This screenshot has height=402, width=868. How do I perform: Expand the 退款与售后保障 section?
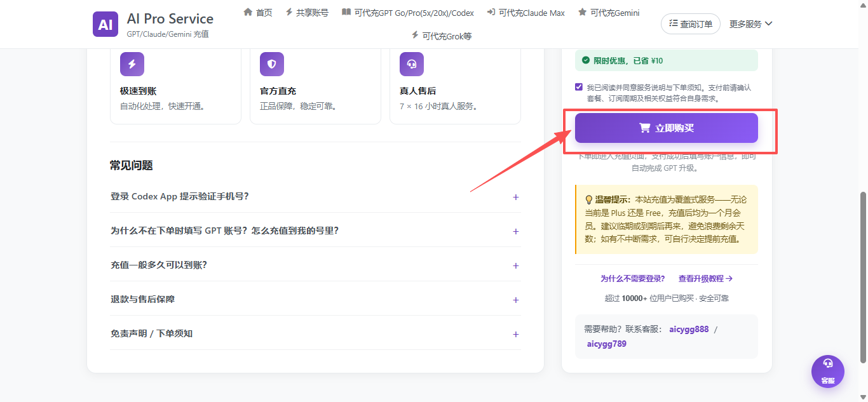coord(315,299)
